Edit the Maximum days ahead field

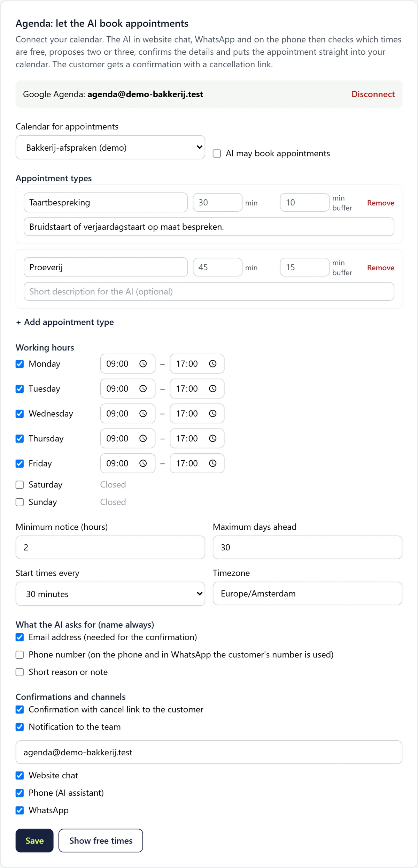pyautogui.click(x=308, y=548)
